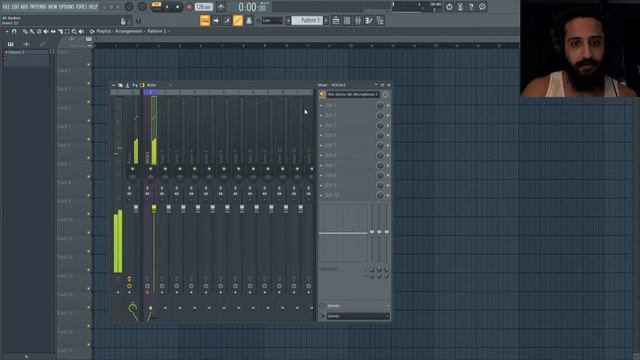The image size is (640, 360).
Task: Open the Slot 1 effect arrow menu
Action: point(321,105)
